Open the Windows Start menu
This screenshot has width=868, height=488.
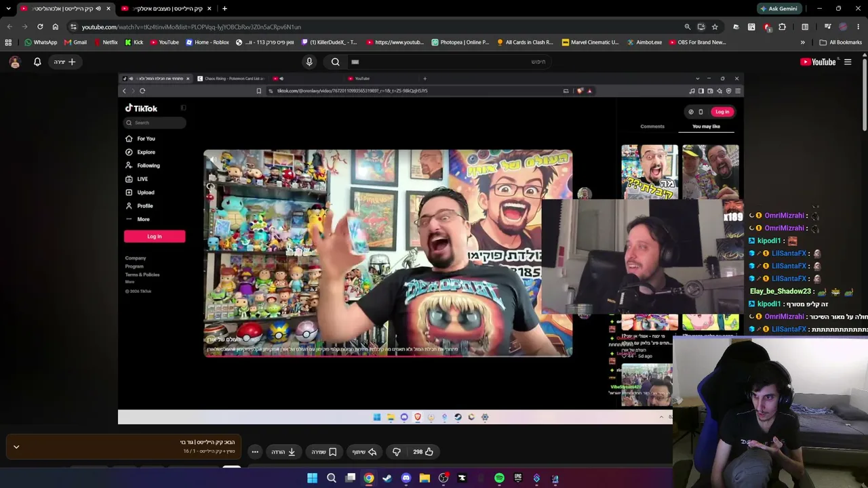[x=312, y=479]
